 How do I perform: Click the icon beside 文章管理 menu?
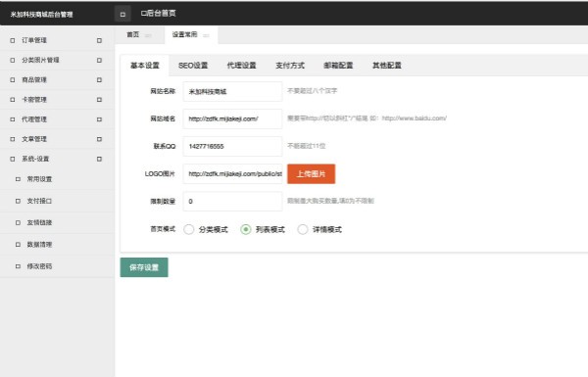pyautogui.click(x=13, y=139)
